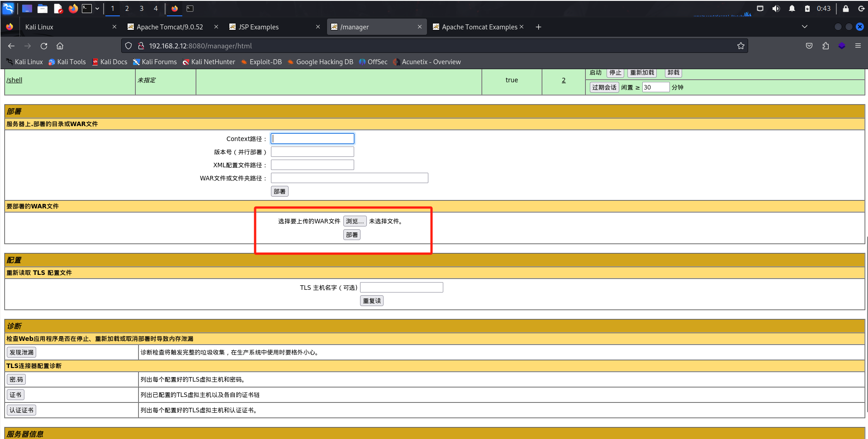Click the TLS host name field
This screenshot has height=439, width=868.
[x=401, y=288]
